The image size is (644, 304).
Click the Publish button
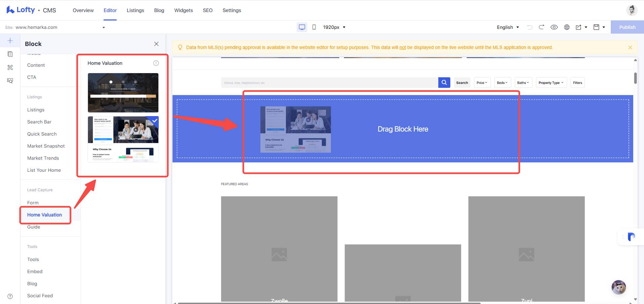click(627, 27)
